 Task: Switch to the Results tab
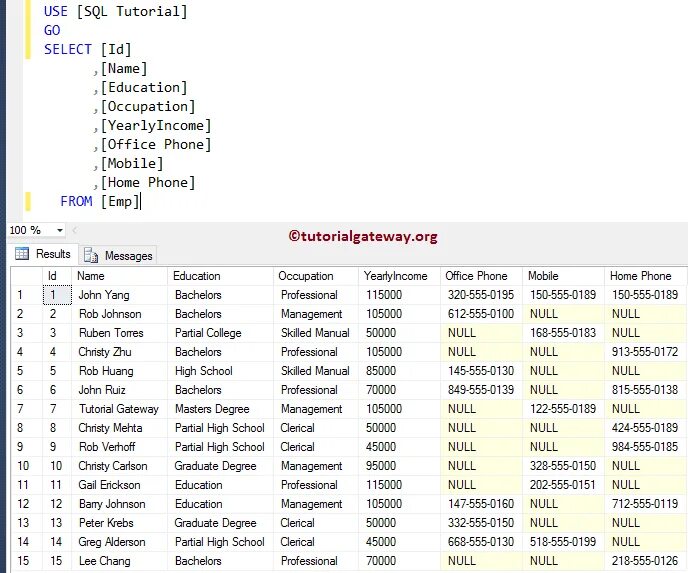pos(43,254)
